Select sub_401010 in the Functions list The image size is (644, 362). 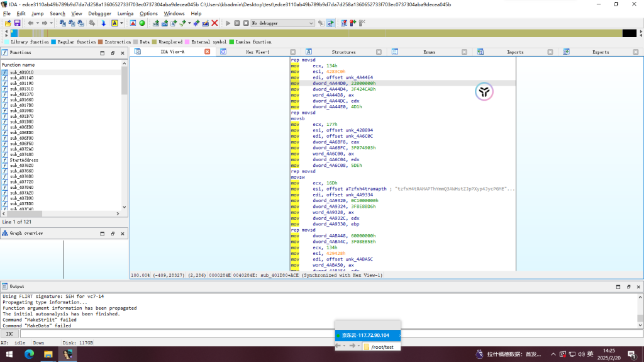[x=22, y=72]
